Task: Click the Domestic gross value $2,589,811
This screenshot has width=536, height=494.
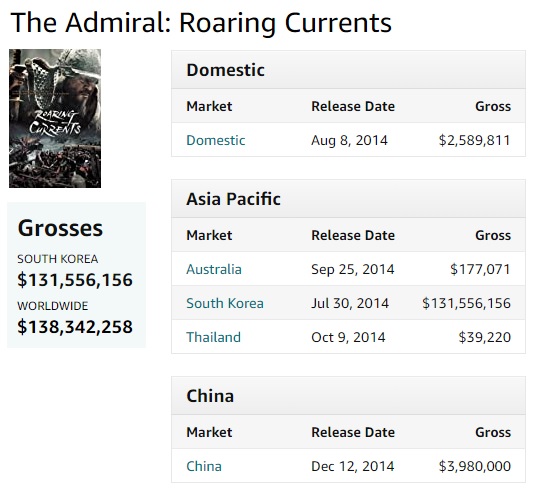Action: click(475, 140)
